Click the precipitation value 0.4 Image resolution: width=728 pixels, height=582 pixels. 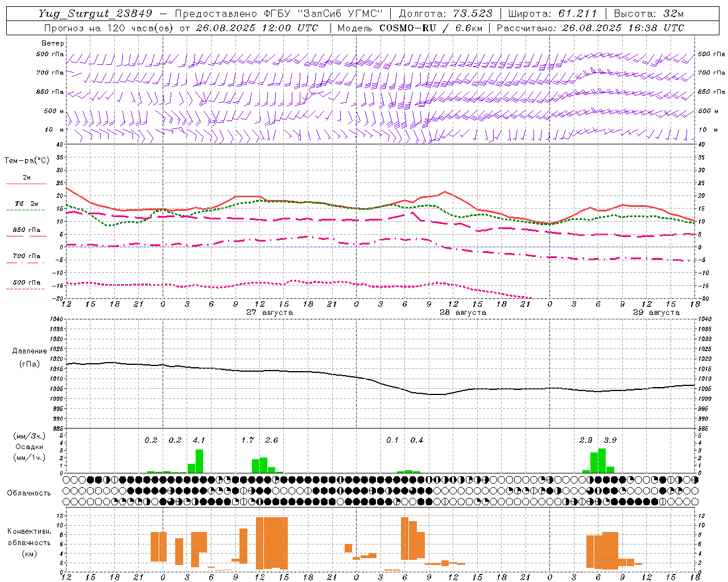[417, 440]
